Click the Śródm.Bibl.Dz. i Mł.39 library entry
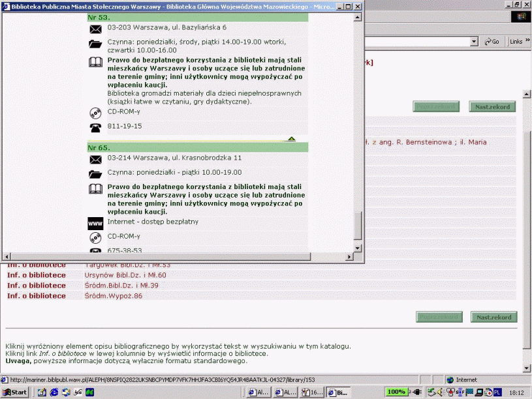 [121, 286]
